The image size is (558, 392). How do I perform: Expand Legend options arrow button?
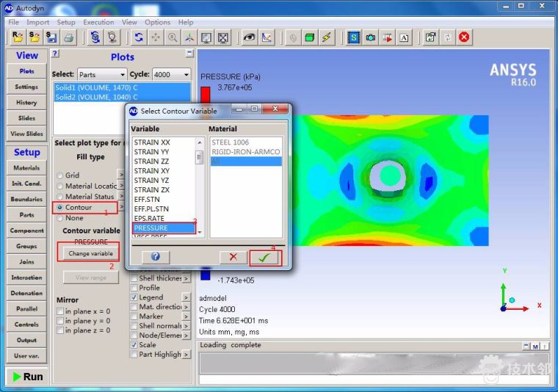186,297
